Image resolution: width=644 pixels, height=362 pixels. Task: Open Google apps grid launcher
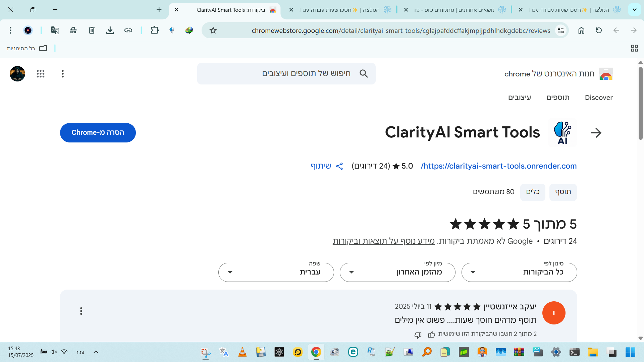pyautogui.click(x=41, y=74)
